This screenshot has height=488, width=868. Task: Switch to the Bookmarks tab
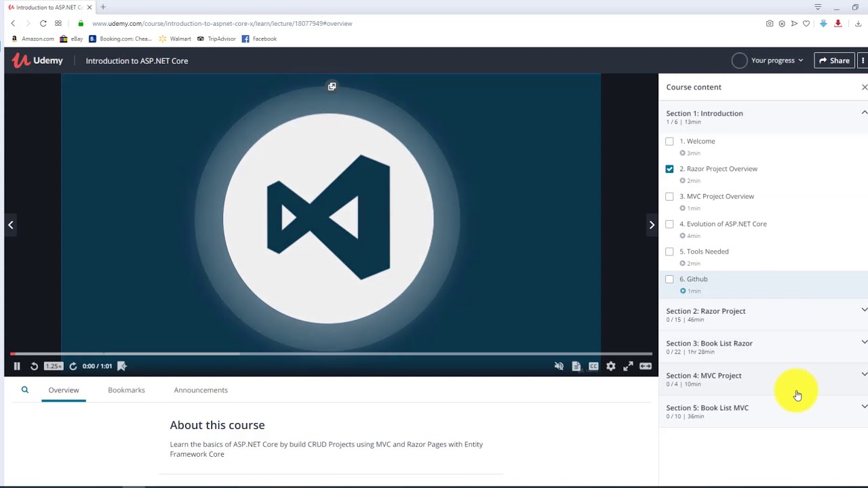point(126,390)
